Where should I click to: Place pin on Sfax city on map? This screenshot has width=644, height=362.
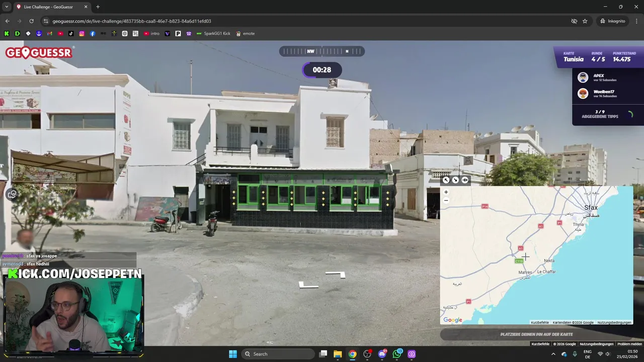click(x=591, y=208)
